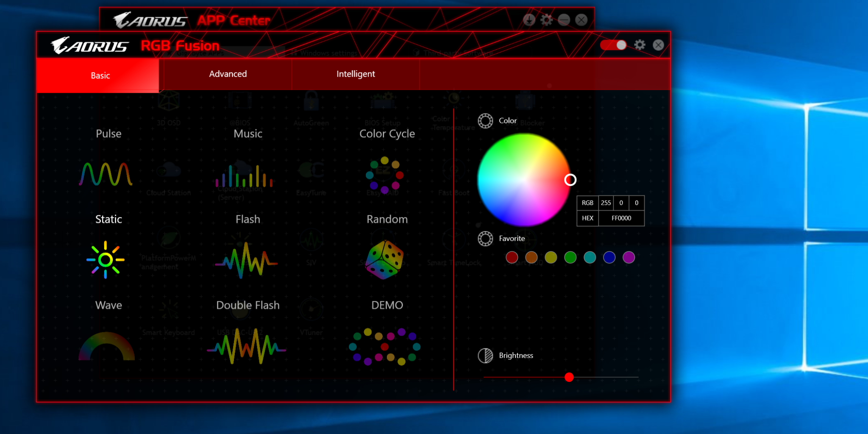Image resolution: width=868 pixels, height=434 pixels.
Task: Open RGB Fusion settings gear
Action: coord(640,45)
